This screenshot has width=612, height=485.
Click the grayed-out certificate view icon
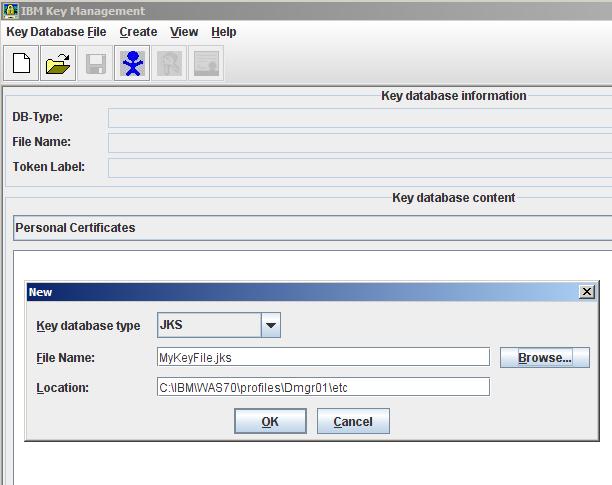click(x=206, y=63)
